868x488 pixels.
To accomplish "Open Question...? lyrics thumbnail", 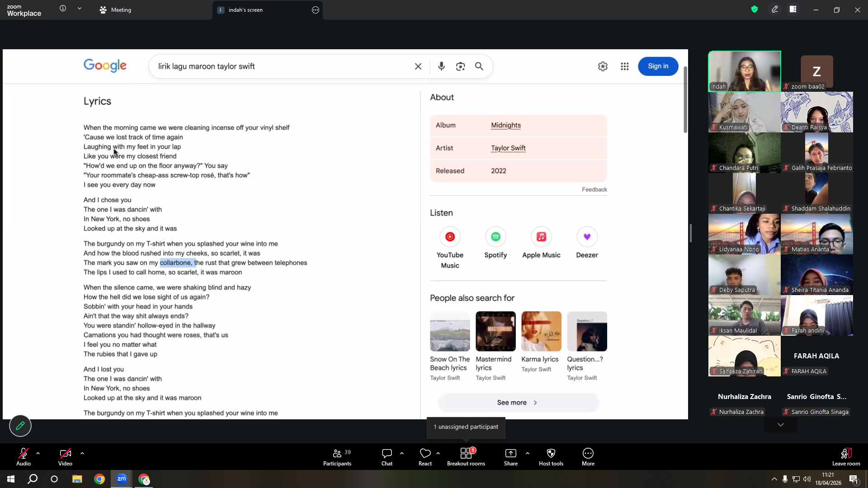I will click(587, 331).
